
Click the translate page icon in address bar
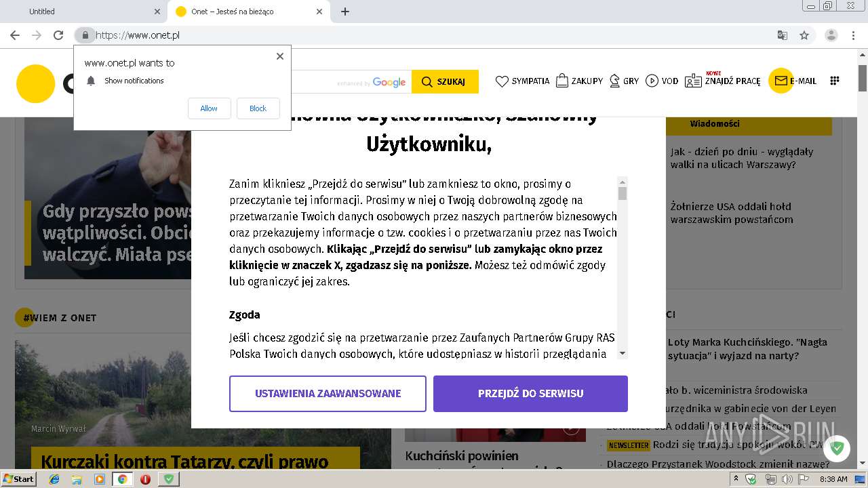pos(783,35)
